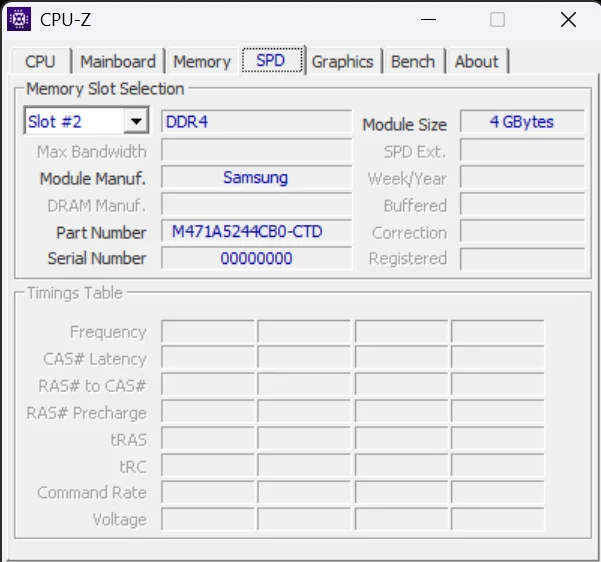This screenshot has width=601, height=562.
Task: Click the empty Week/Year field
Action: (522, 177)
